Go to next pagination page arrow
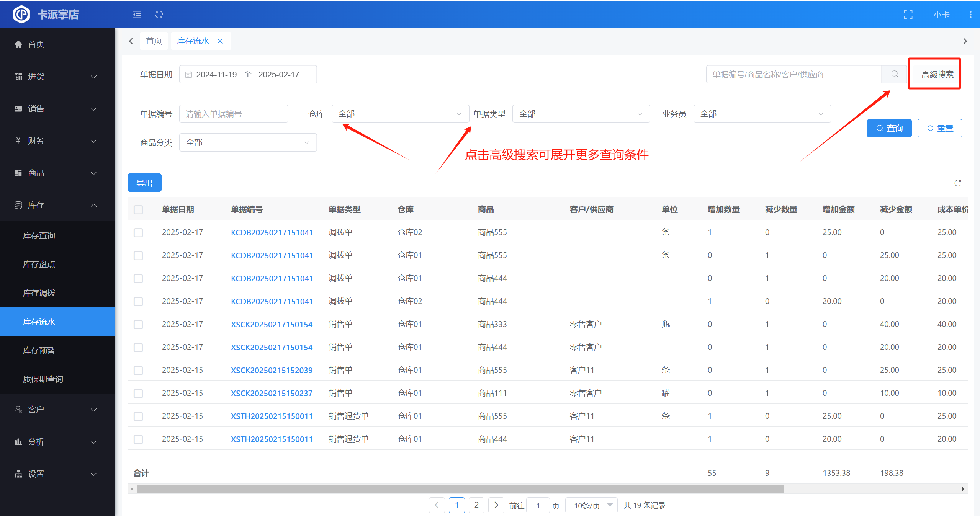This screenshot has height=516, width=980. 496,505
